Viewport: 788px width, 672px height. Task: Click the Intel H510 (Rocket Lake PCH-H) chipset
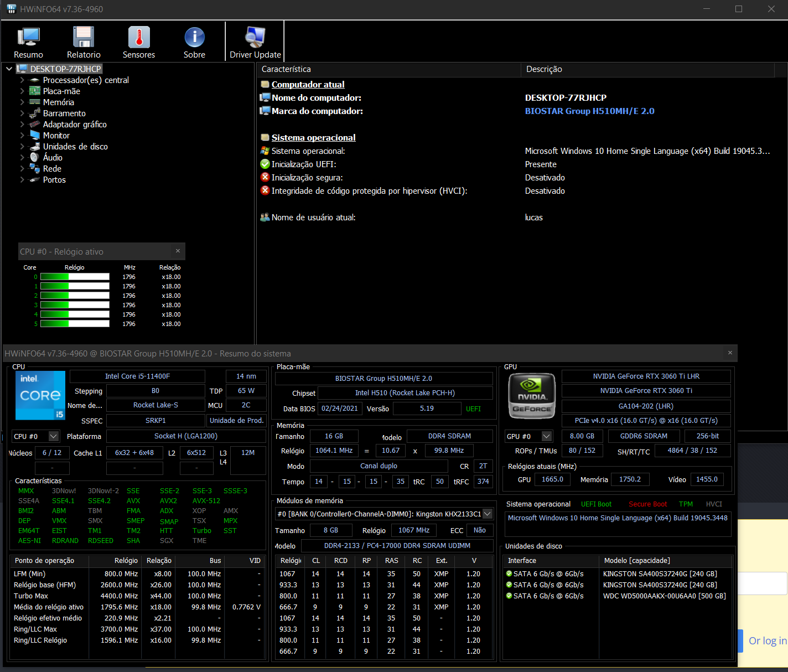tap(405, 393)
